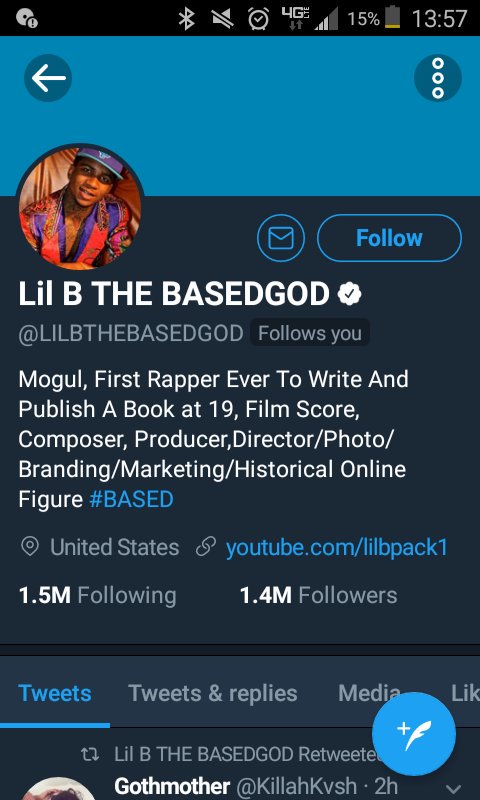Tap the location pin icon
The height and width of the screenshot is (800, 480).
30,547
